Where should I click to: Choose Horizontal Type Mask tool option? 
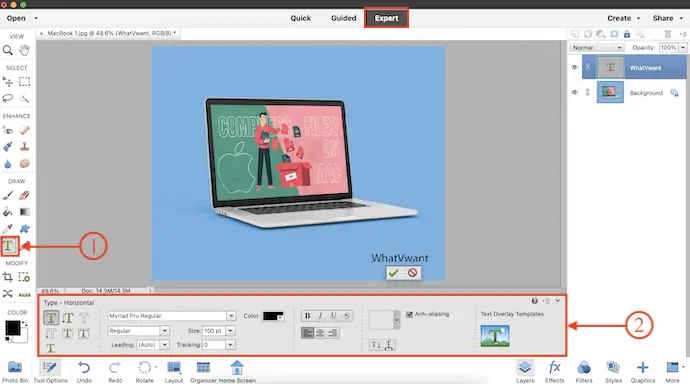(x=84, y=318)
